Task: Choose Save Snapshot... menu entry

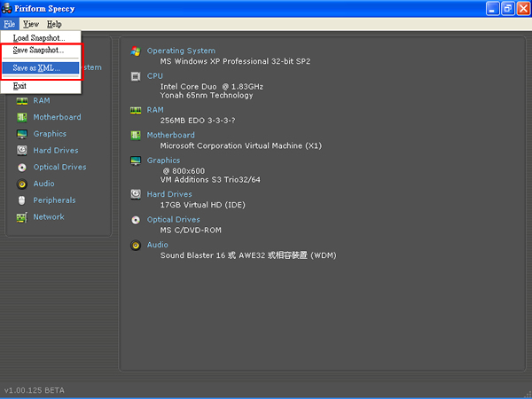Action: tap(41, 51)
